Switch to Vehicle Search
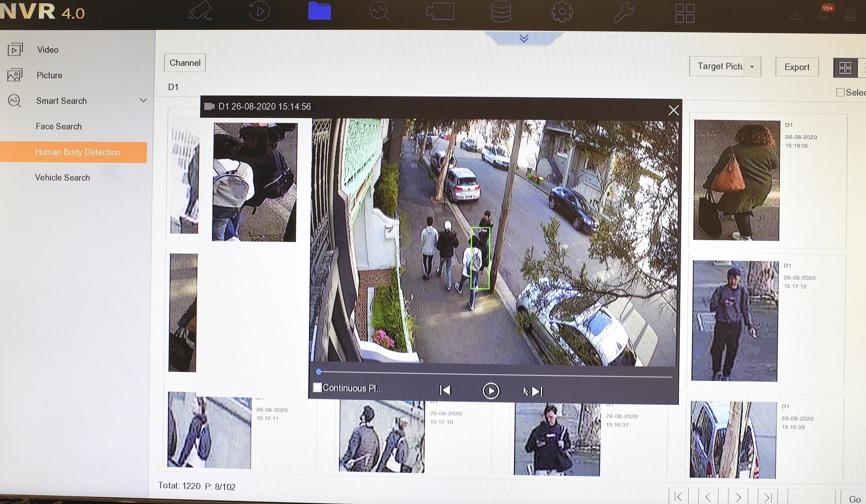The width and height of the screenshot is (866, 504). 63,177
